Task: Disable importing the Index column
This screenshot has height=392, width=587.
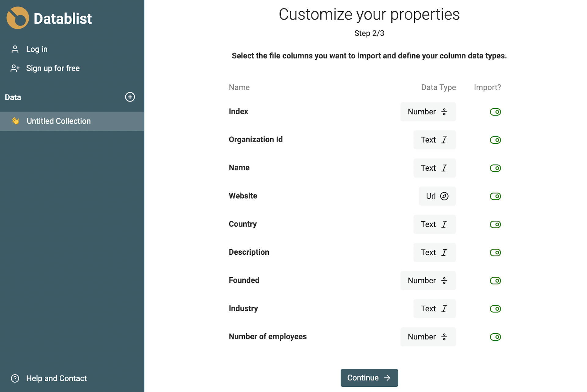Action: [495, 112]
